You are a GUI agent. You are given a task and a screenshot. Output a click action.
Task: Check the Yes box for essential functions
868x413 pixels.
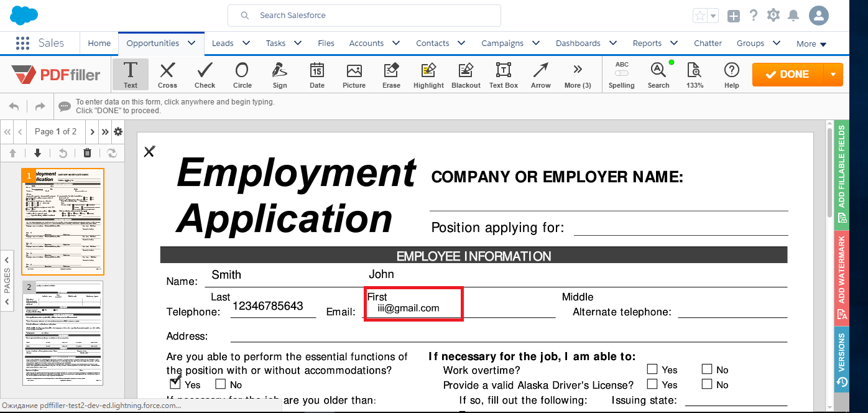pos(175,384)
